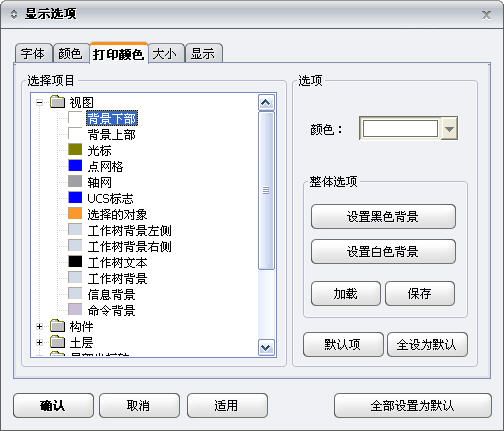Switch to the 字体 tab
The width and height of the screenshot is (504, 431).
(33, 53)
